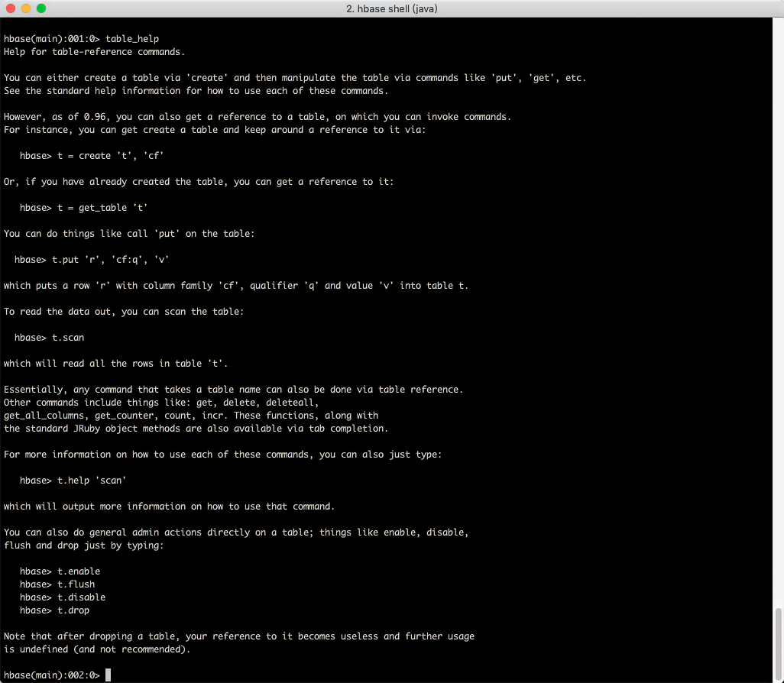Click the line 'is undefined (and not recommended).'

coord(97,649)
